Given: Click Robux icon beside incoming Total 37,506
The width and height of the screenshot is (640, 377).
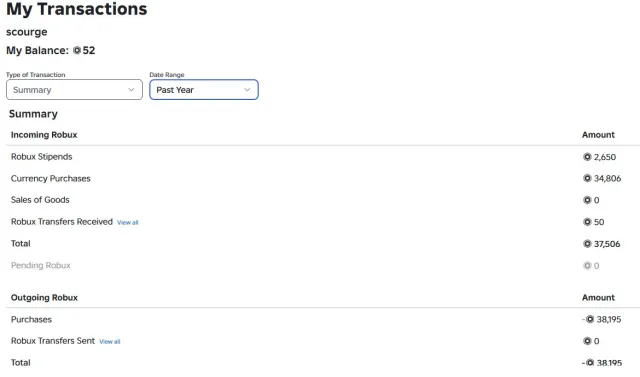Looking at the screenshot, I should click(587, 244).
